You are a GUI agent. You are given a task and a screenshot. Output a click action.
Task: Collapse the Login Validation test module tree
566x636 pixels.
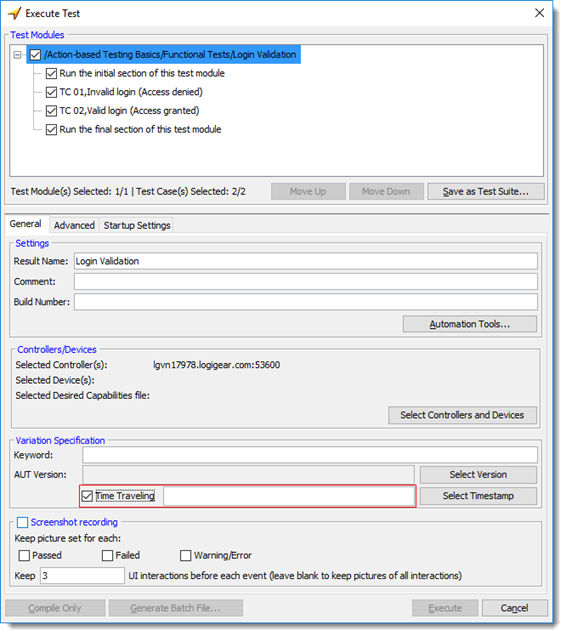[17, 54]
